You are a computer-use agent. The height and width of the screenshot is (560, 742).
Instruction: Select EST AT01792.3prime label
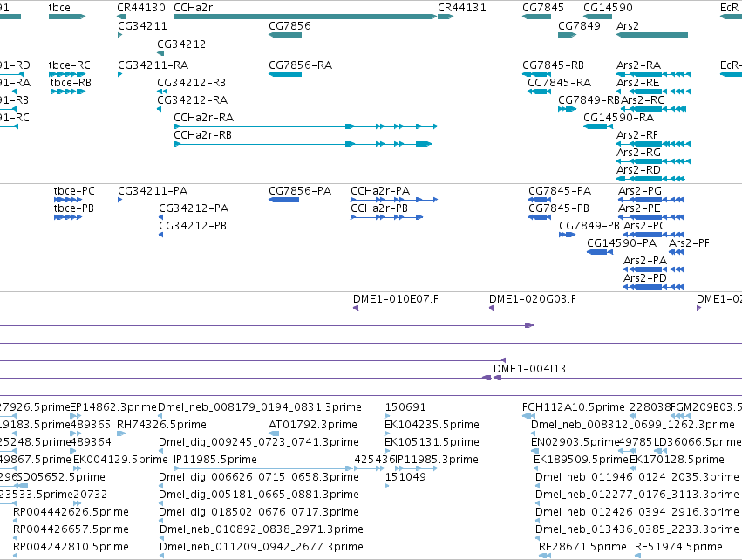(x=312, y=425)
